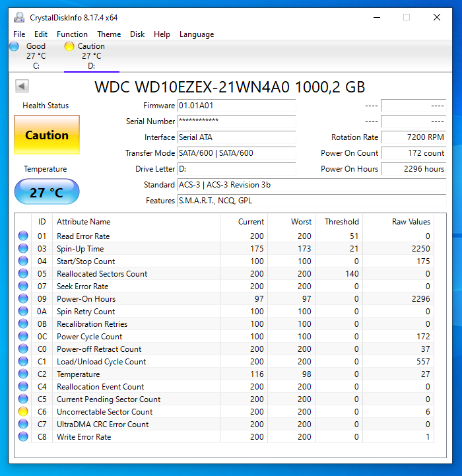
Task: Click raw value 2250 for Spin-Up Time
Action: pos(420,249)
